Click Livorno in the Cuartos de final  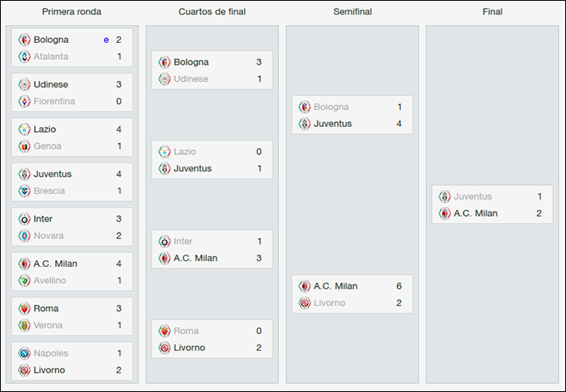coord(189,348)
